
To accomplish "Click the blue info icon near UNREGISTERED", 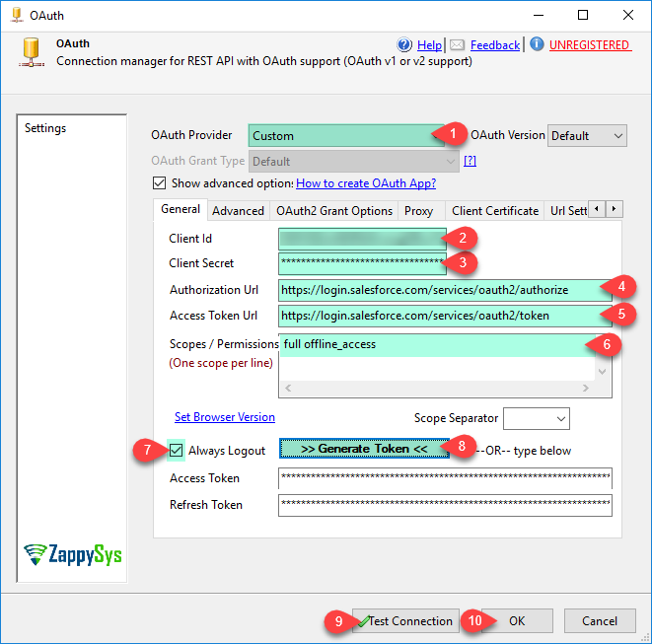I will [537, 43].
